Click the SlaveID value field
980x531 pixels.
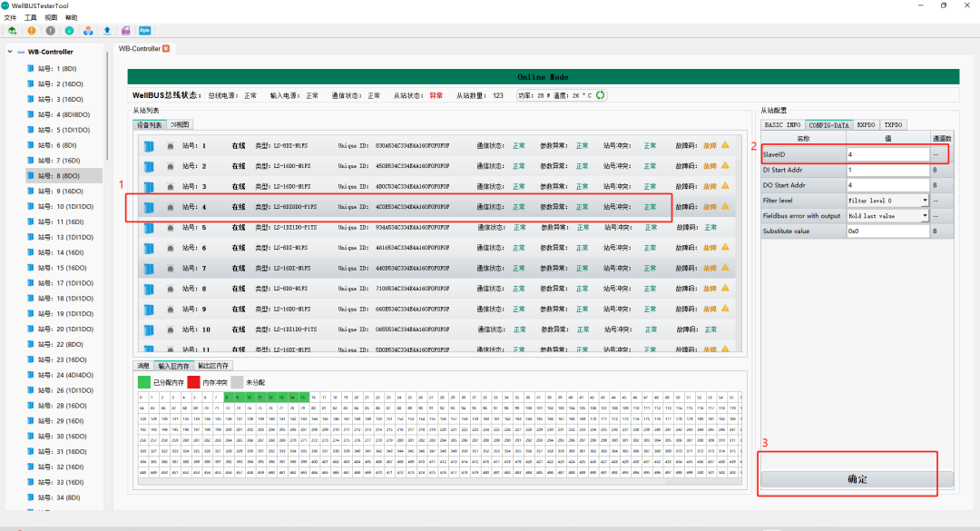[887, 154]
